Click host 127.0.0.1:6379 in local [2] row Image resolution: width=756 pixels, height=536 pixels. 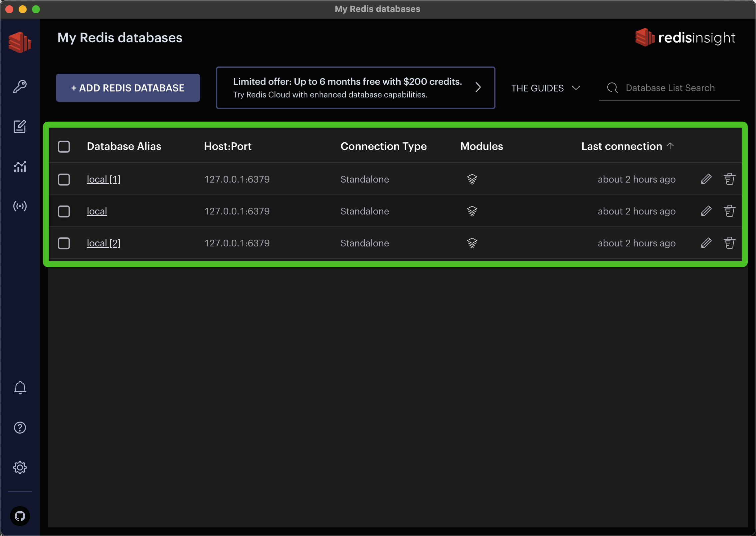click(237, 243)
